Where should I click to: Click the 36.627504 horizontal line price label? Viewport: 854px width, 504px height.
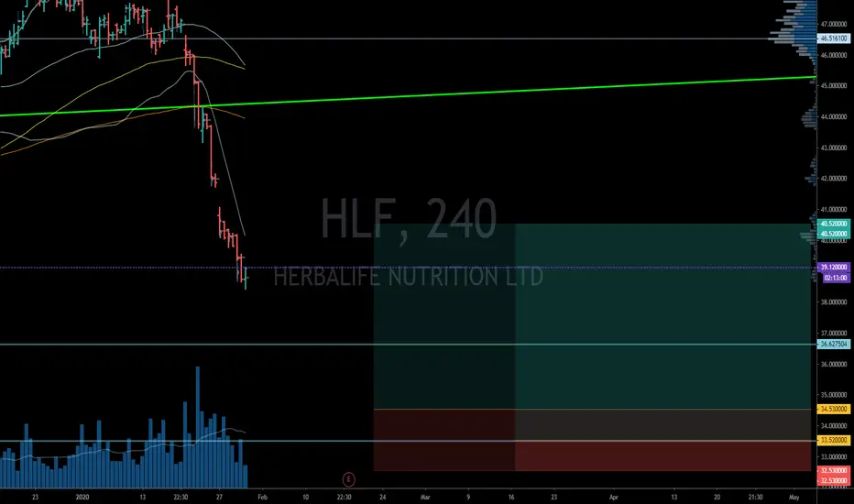pyautogui.click(x=834, y=345)
